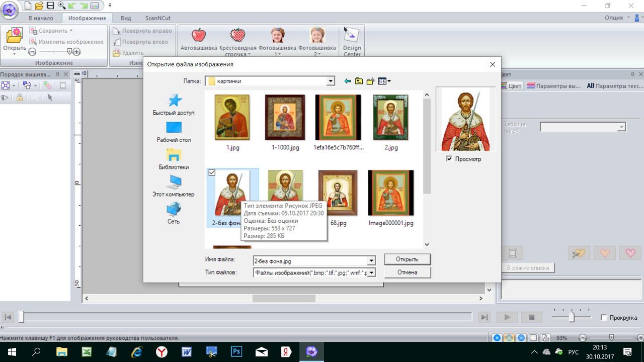Select the Image000001.jpg thumbnail

coord(391,198)
